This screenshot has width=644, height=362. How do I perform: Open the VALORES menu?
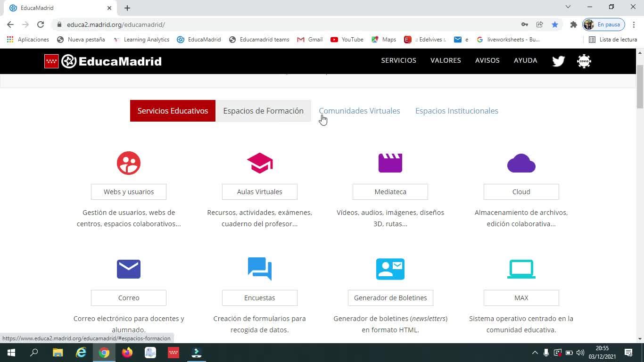coord(446,60)
